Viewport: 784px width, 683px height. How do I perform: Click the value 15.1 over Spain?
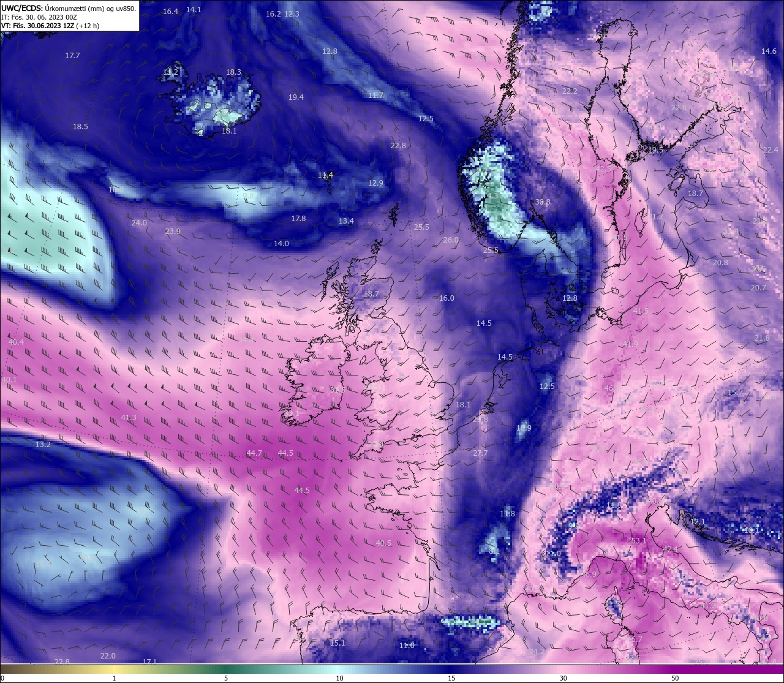coord(337,643)
